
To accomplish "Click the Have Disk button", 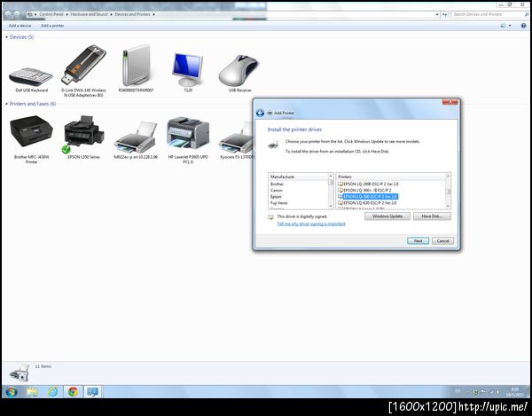I will [432, 216].
